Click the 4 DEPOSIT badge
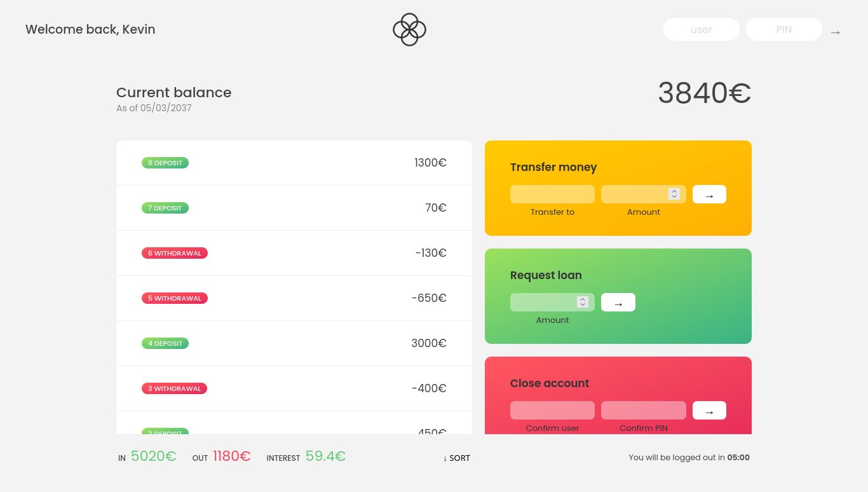868x492 pixels. (x=165, y=343)
